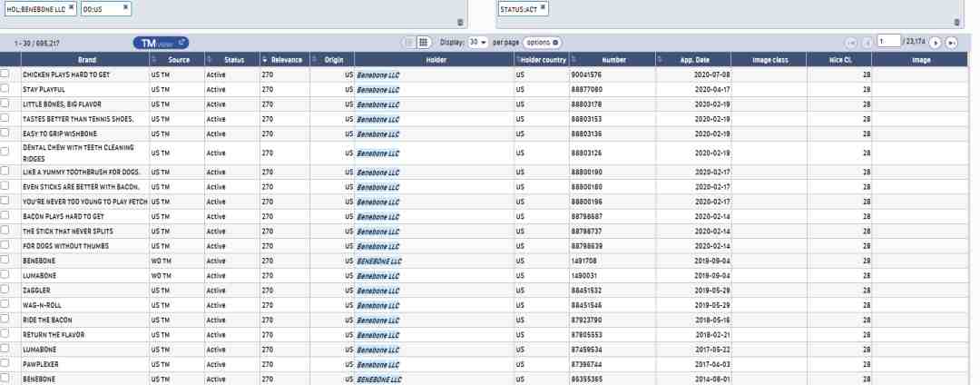Open Benebone LLC holder link in STAY PLAYFUL row
Viewport: 980px width, 385px height.
click(377, 89)
